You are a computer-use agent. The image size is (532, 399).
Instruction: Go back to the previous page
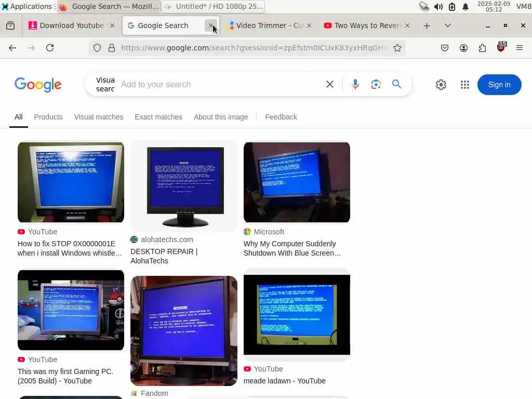(12, 48)
